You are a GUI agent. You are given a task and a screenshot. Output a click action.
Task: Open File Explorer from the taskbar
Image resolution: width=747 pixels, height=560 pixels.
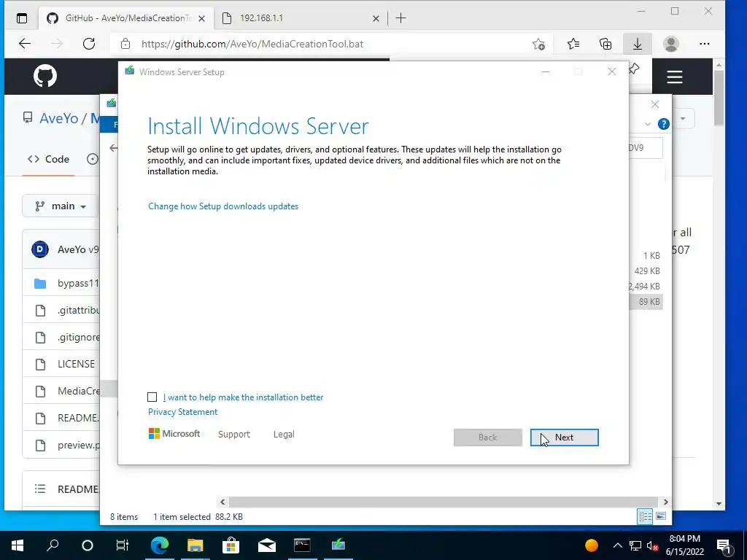[195, 545]
